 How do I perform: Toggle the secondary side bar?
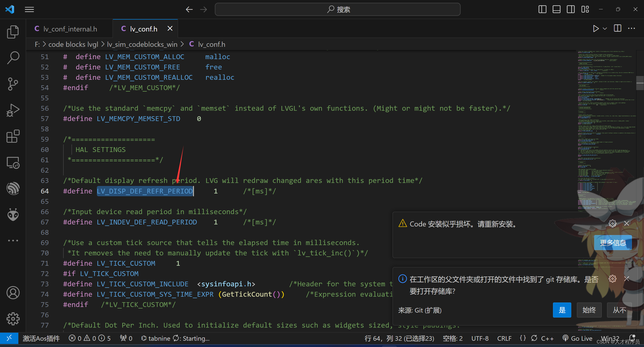pos(571,9)
